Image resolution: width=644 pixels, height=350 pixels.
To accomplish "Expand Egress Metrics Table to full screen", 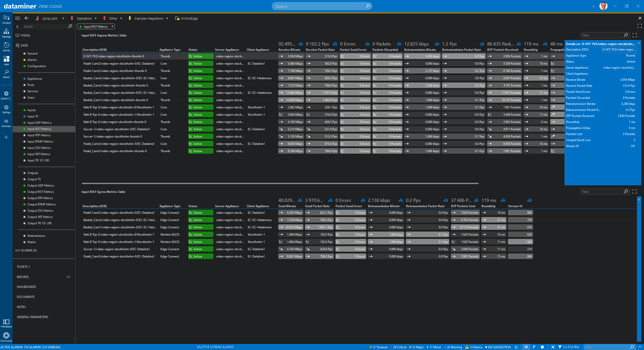I will tap(635, 192).
